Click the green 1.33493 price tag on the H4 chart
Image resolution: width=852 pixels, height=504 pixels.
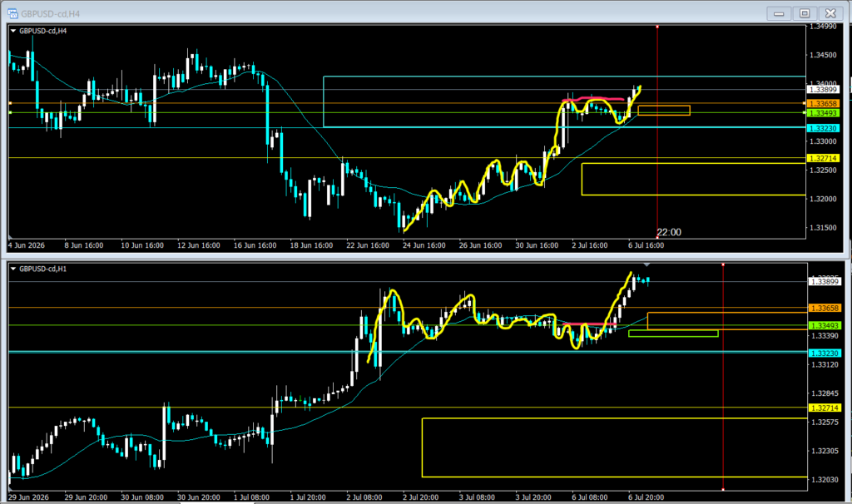point(823,113)
